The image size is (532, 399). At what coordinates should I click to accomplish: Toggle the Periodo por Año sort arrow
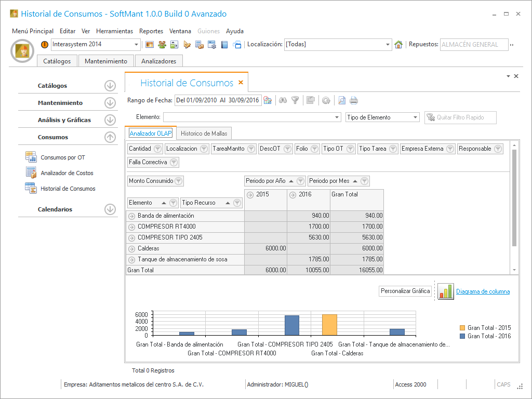(x=292, y=181)
